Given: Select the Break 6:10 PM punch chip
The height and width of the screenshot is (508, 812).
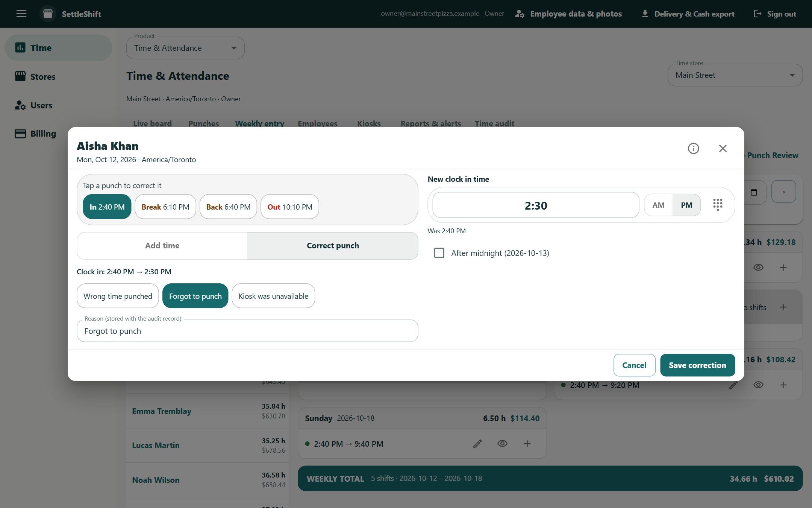Looking at the screenshot, I should click(x=165, y=207).
